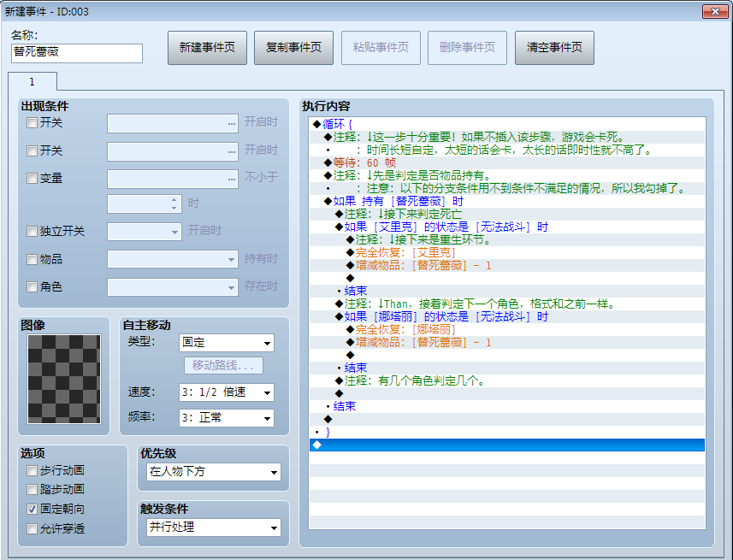733x560 pixels.
Task: Select the closing brace } loop line
Action: [x=507, y=433]
